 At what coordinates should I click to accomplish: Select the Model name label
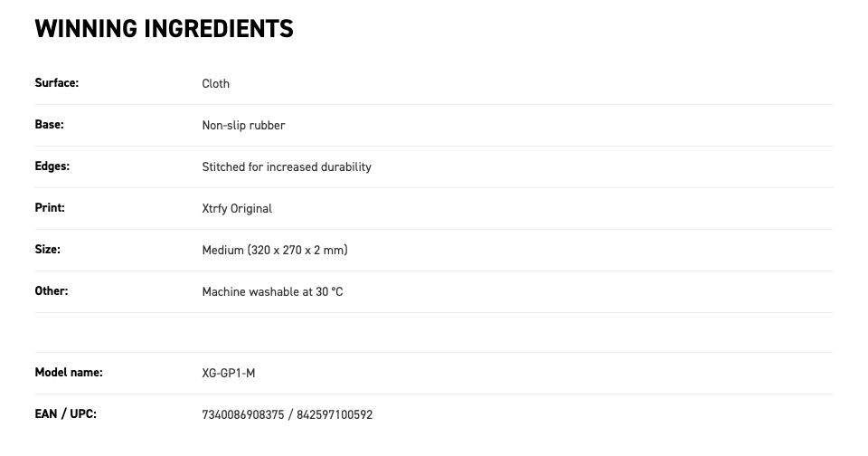[x=69, y=372]
